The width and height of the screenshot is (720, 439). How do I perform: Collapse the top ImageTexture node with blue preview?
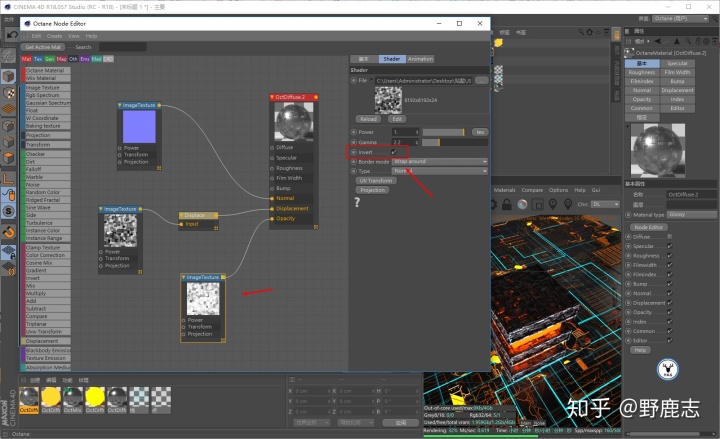(x=119, y=105)
